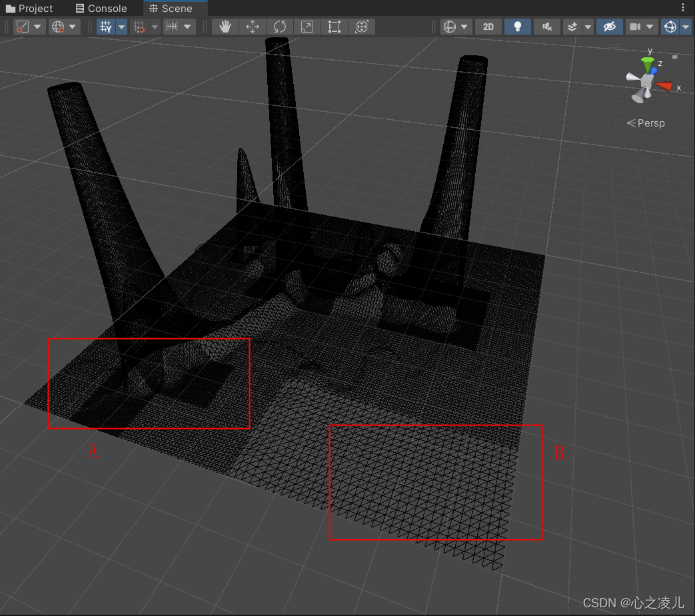Toggle Persp projection label
The width and height of the screenshot is (695, 616).
click(x=646, y=123)
